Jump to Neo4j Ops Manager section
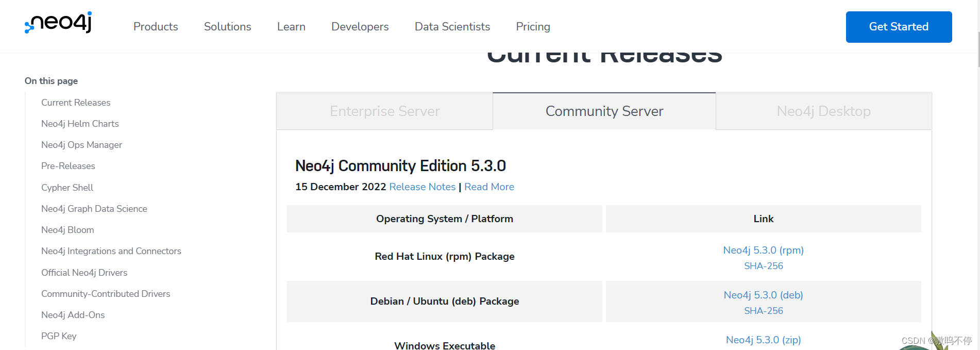 (x=81, y=145)
